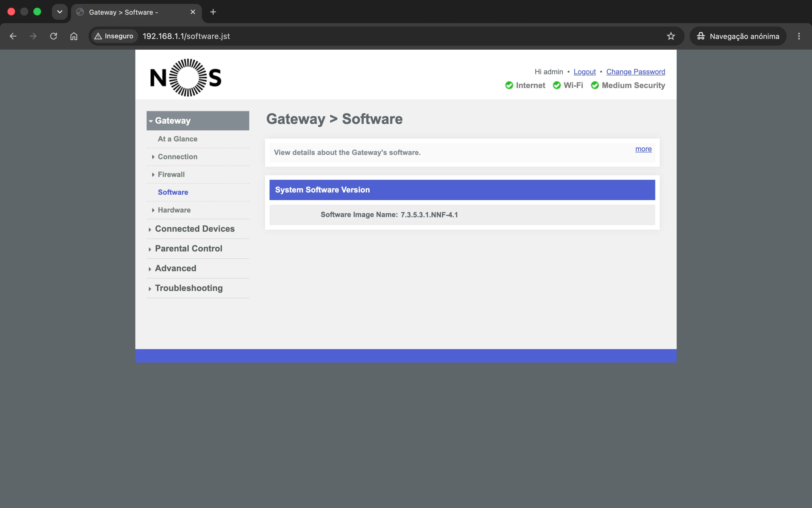Expand the Connection submenu

click(178, 157)
